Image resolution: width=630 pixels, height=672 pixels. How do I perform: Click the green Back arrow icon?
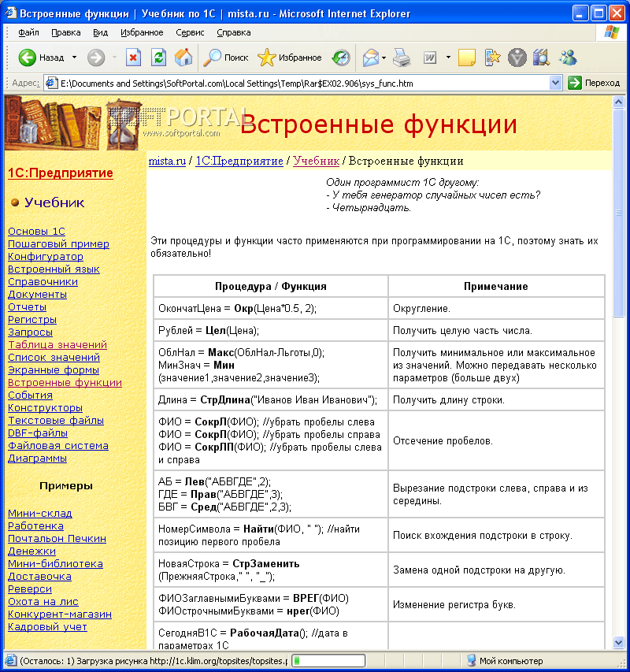[x=27, y=58]
